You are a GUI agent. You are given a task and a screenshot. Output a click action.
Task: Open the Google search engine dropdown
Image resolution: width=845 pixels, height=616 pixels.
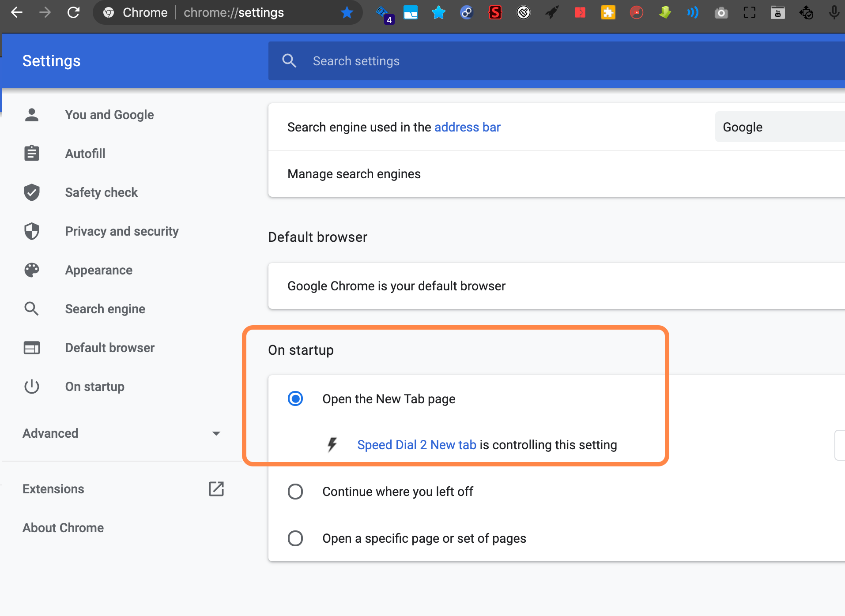[x=780, y=127]
